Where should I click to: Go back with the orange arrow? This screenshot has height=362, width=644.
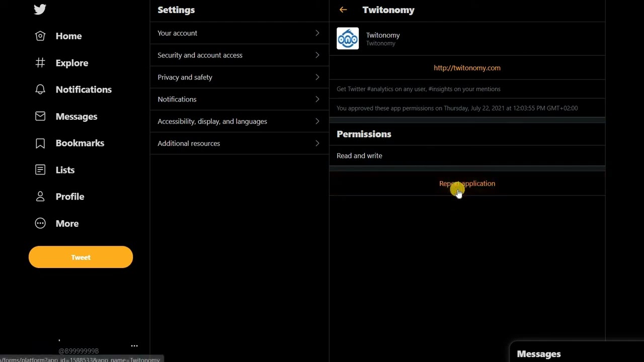[343, 10]
